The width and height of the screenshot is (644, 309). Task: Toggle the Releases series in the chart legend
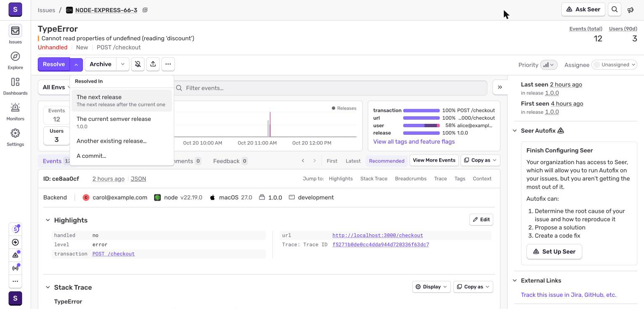pyautogui.click(x=344, y=108)
